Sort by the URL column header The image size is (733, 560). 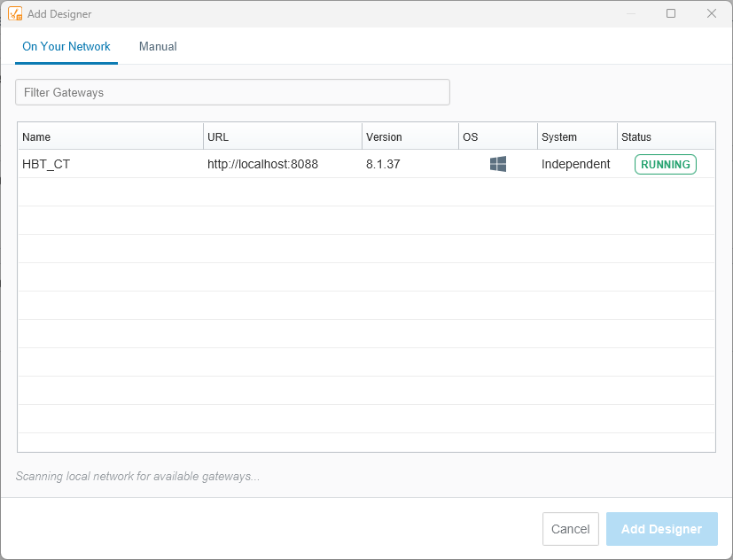(x=282, y=137)
